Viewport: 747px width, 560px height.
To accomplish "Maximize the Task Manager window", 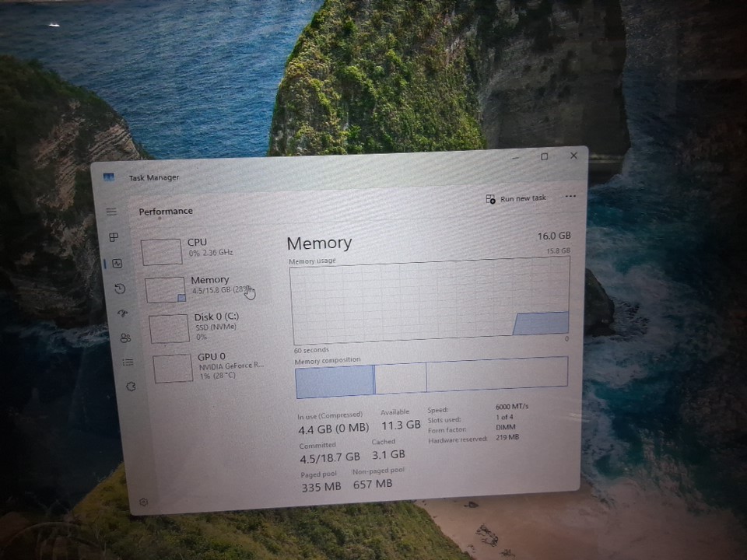I will 544,156.
